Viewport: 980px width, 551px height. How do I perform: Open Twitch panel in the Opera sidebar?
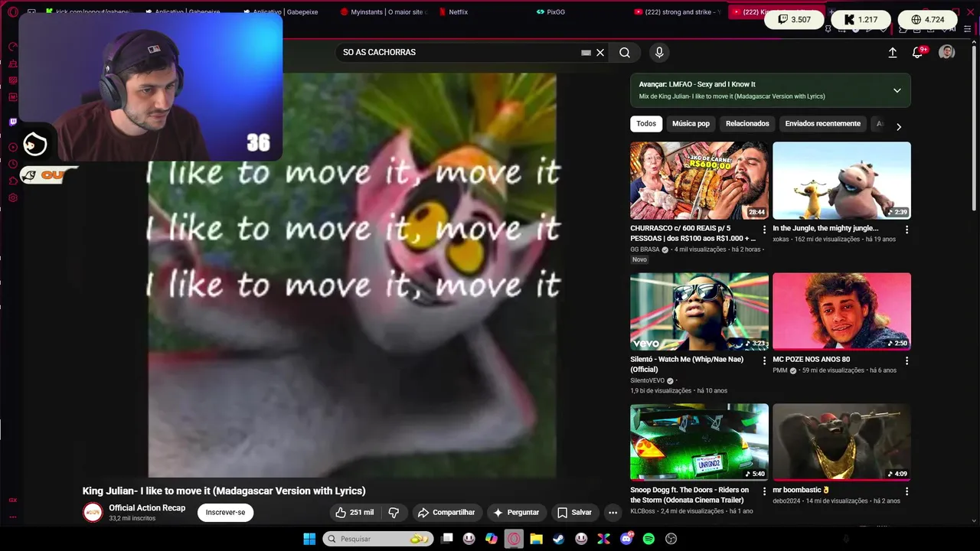tap(13, 122)
